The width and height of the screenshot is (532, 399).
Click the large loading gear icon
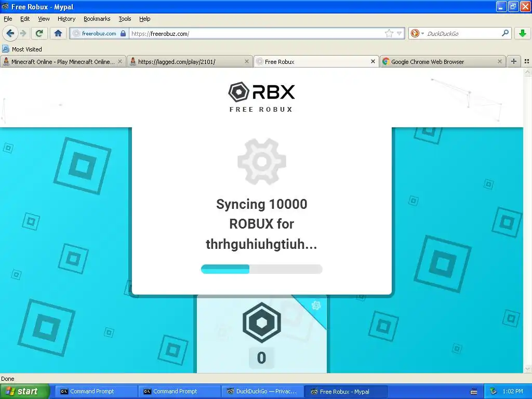point(262,162)
